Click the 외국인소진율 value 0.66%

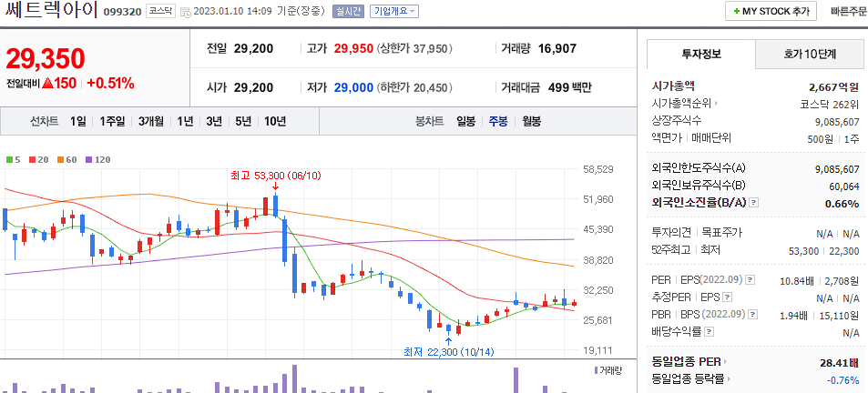coord(842,204)
